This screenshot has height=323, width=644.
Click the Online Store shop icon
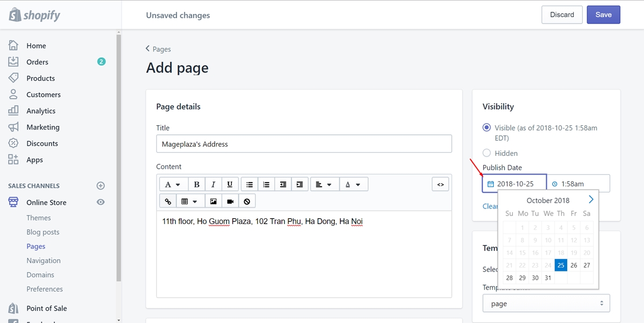[13, 202]
